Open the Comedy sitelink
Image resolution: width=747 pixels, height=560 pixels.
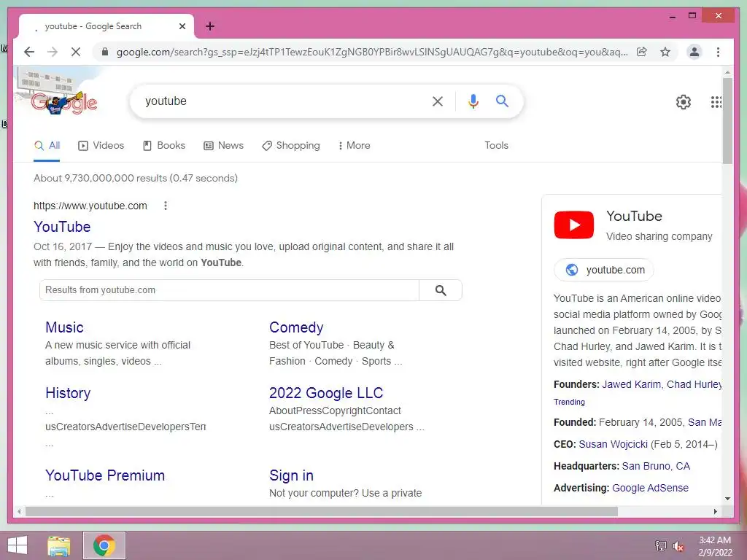pos(296,327)
